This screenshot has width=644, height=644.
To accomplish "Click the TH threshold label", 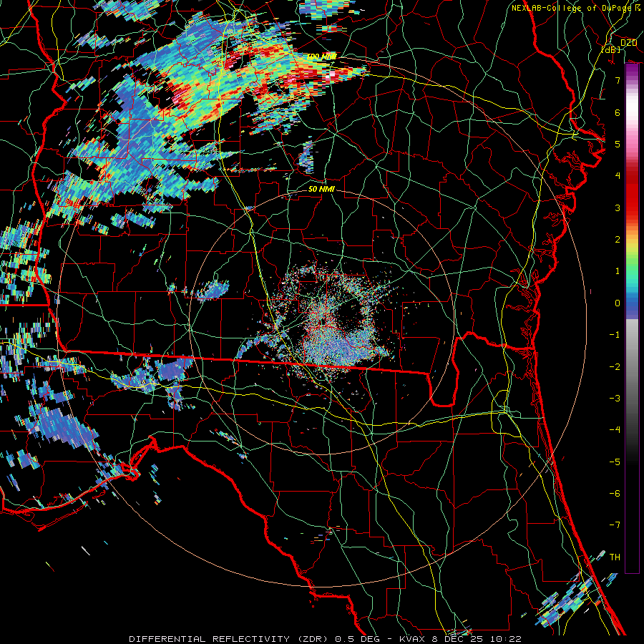I will click(615, 557).
